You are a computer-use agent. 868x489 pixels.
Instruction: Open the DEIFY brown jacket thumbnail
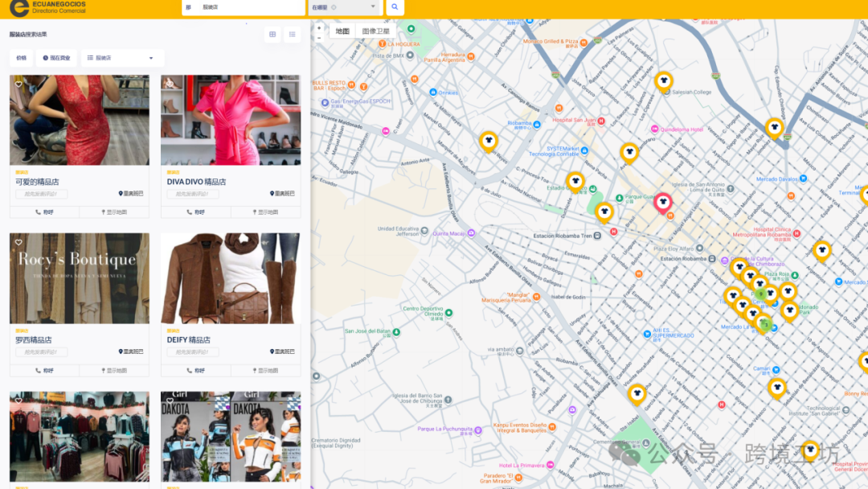[x=231, y=278]
